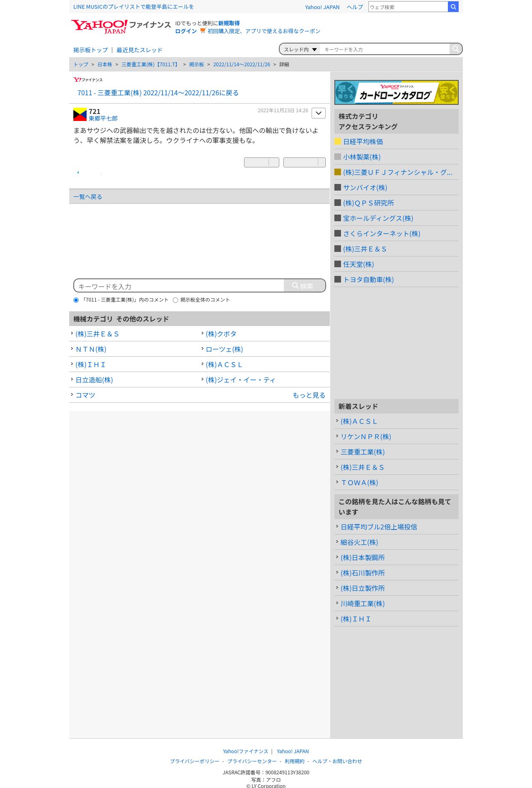Go to the 日本株 breadcrumb
The image size is (532, 788).
coord(105,65)
